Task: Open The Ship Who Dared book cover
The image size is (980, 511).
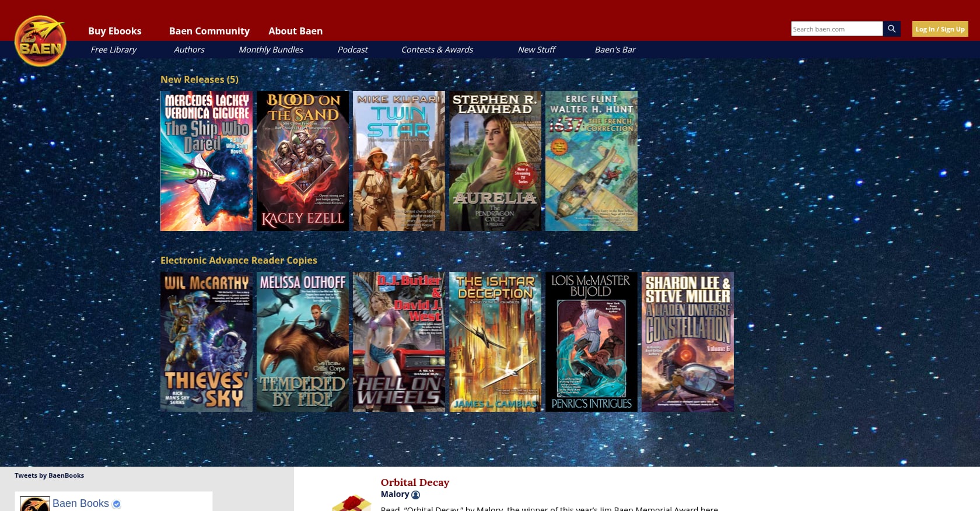Action: tap(206, 161)
